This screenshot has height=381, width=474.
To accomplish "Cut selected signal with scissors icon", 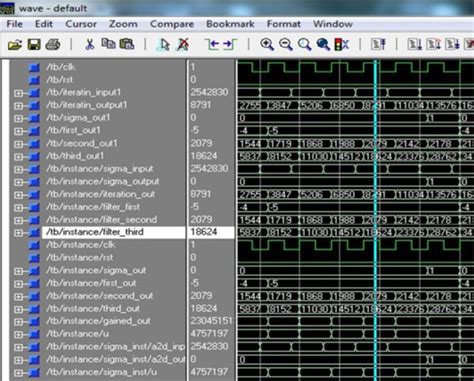I will (x=89, y=44).
